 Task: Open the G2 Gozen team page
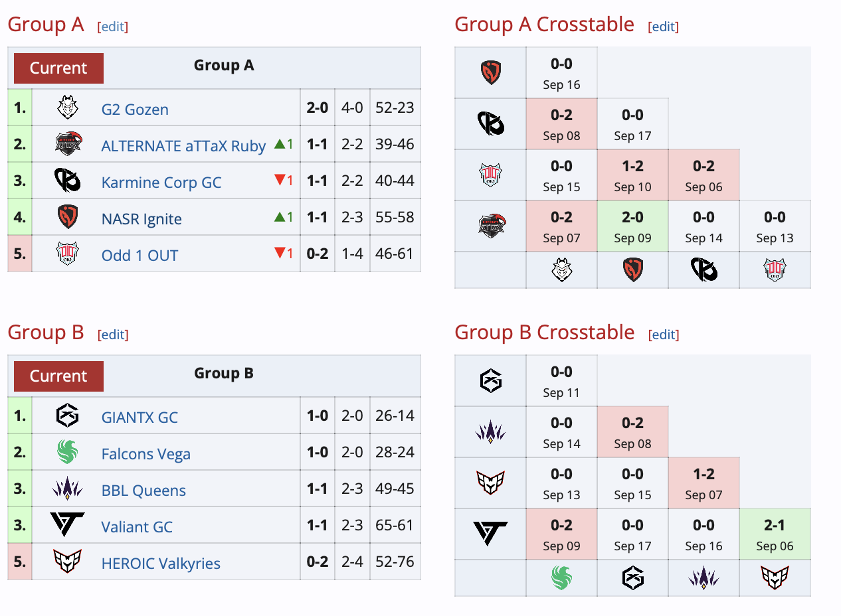click(x=135, y=109)
